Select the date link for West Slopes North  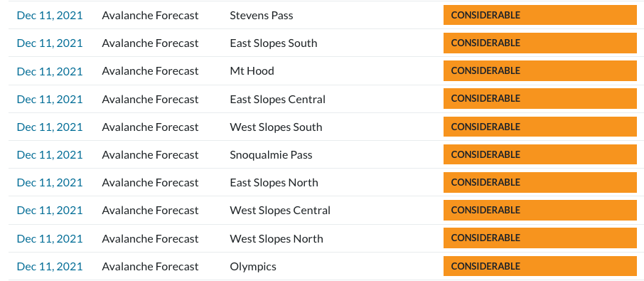pos(49,238)
